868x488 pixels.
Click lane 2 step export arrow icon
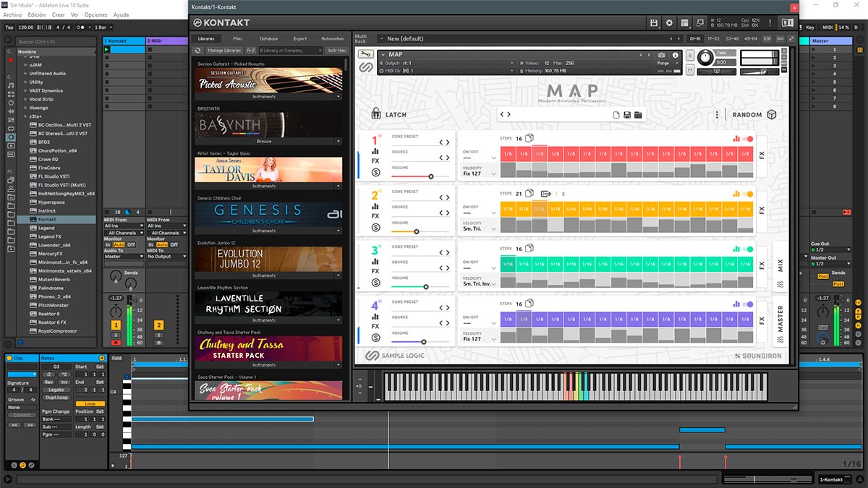[546, 194]
